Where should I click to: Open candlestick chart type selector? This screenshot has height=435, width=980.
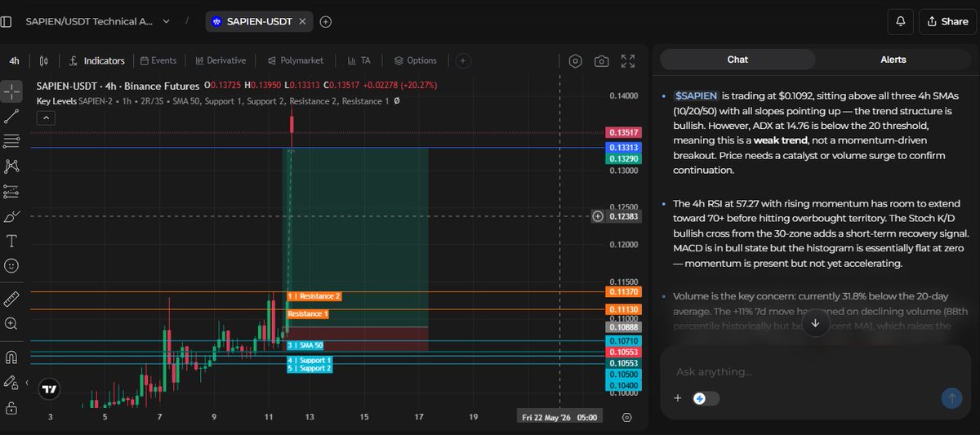tap(44, 60)
